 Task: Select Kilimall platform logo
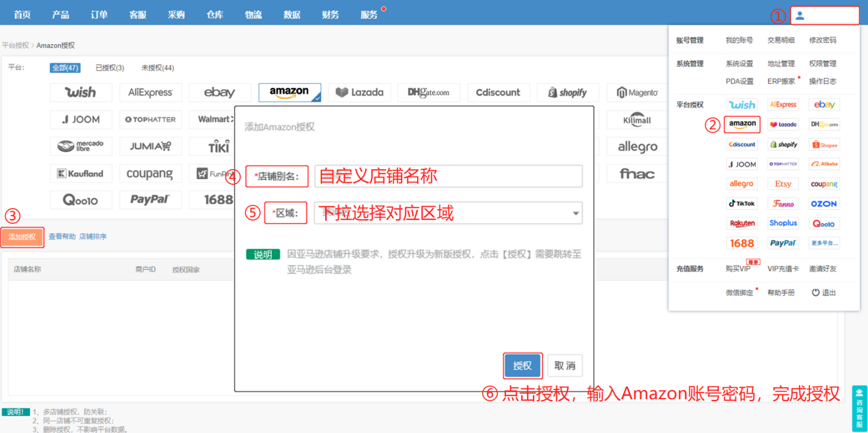637,120
